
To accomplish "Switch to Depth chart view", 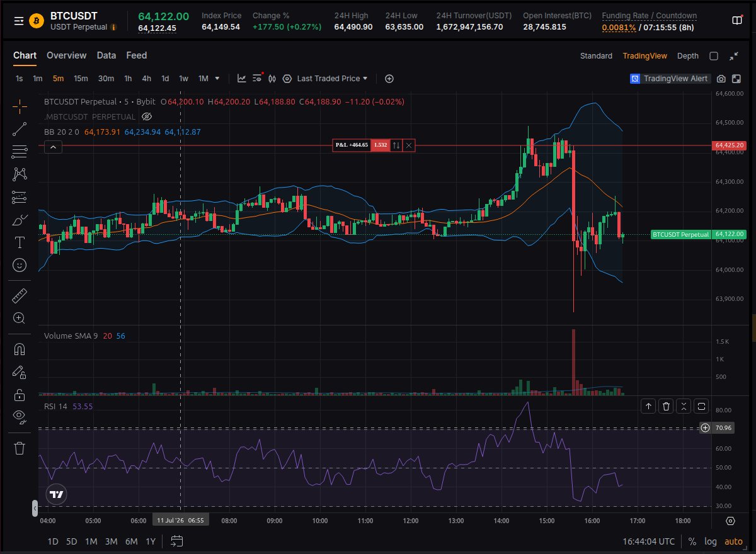I will point(688,56).
